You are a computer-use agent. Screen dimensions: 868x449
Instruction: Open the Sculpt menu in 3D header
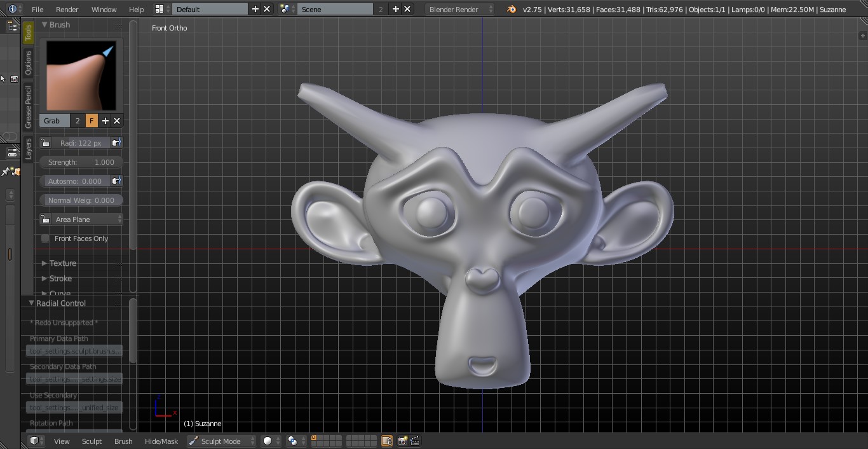[92, 441]
